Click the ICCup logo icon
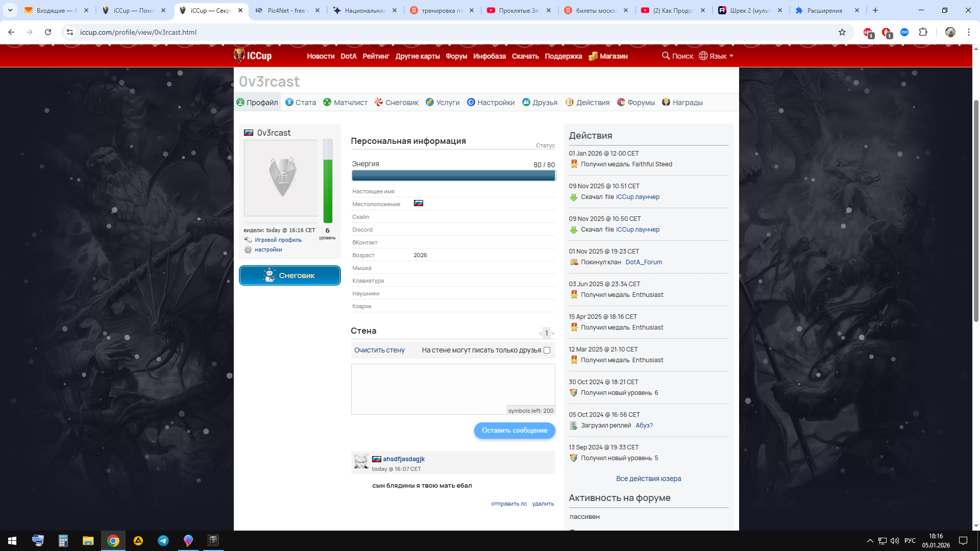Screen dimensions: 980x551 click(239, 56)
